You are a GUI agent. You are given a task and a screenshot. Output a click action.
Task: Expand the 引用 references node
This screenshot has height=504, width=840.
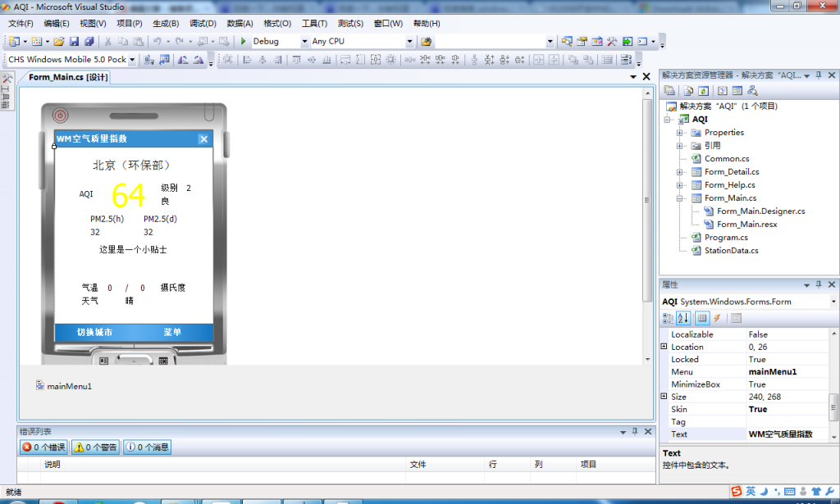pyautogui.click(x=679, y=146)
